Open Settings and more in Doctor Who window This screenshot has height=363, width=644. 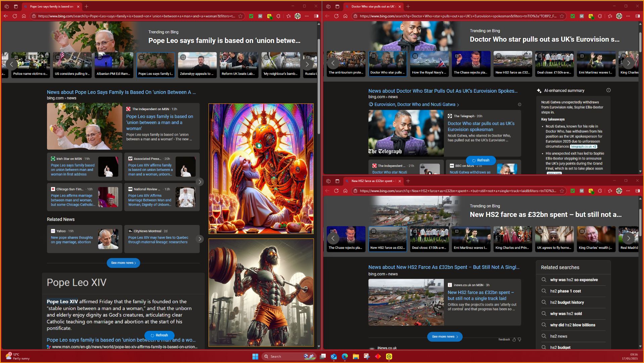628,16
